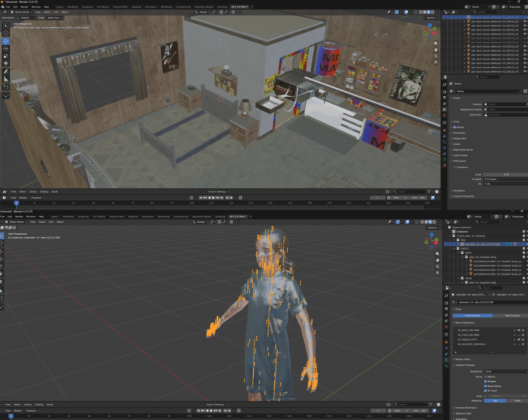528x420 pixels.
Task: Select the Transform tool in top window
Action: [6, 63]
